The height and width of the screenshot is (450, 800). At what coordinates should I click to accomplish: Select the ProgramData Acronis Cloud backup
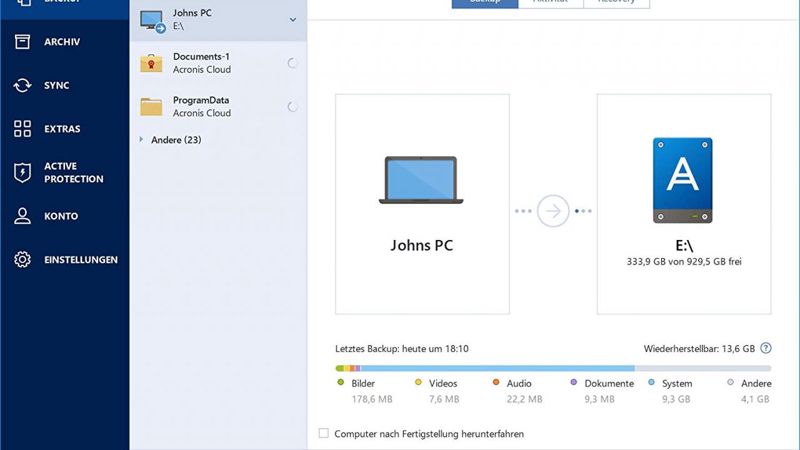coord(218,107)
